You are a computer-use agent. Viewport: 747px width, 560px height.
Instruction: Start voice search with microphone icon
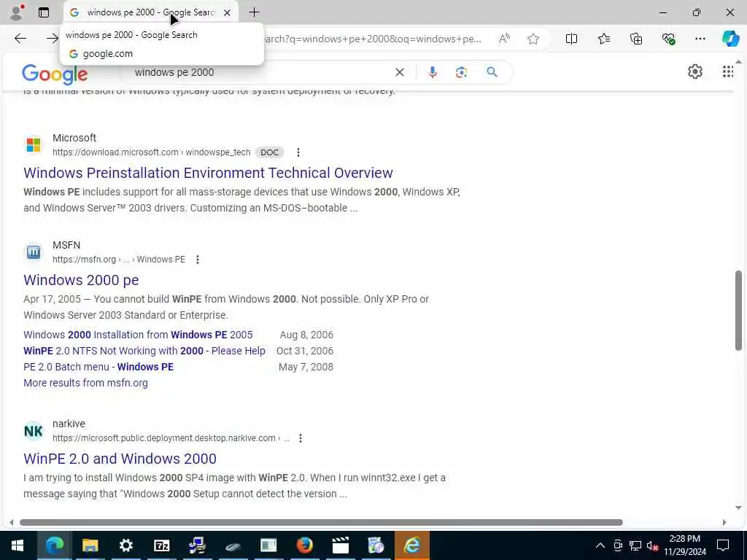tap(432, 72)
